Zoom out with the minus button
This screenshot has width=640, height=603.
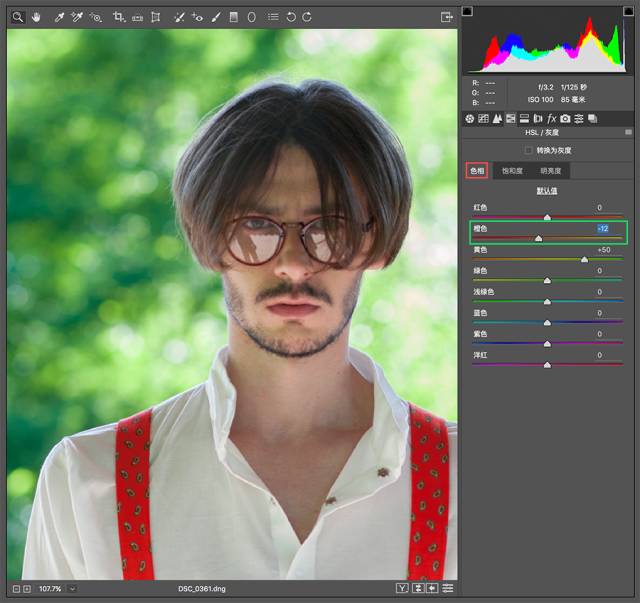(16, 589)
